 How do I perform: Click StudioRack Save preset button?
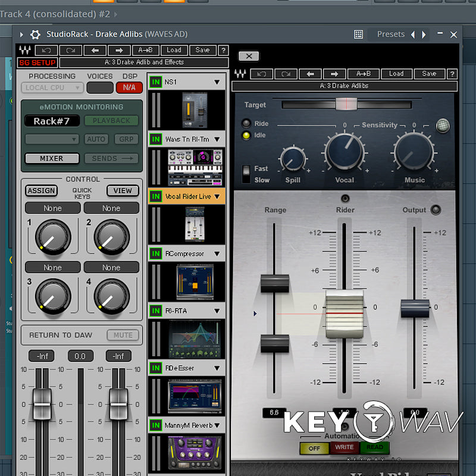tap(202, 50)
